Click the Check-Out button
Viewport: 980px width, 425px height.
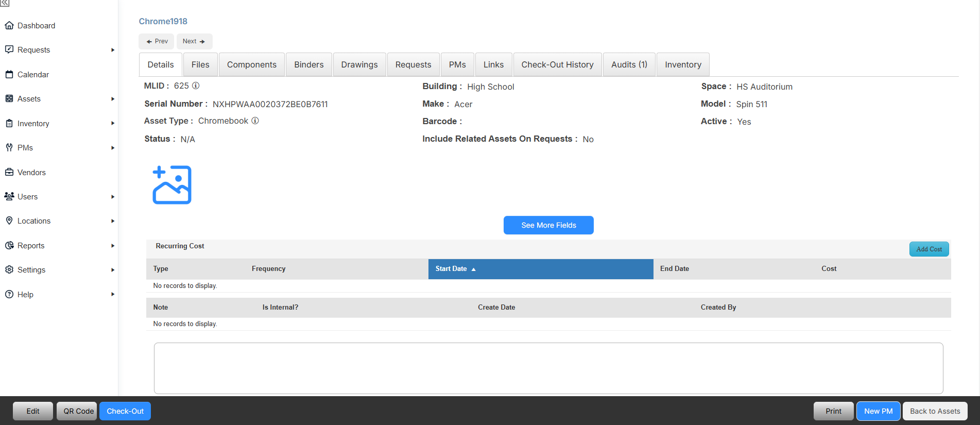pyautogui.click(x=125, y=411)
